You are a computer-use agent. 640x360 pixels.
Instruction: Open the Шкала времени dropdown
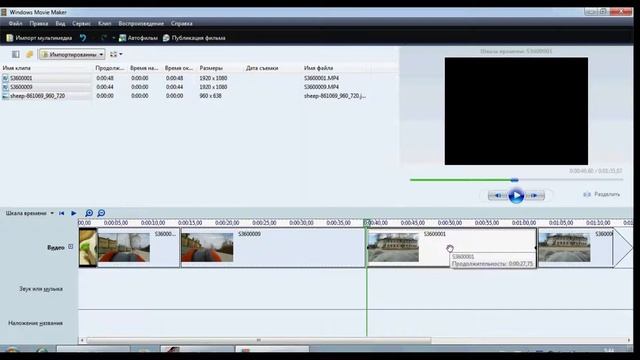(29, 213)
